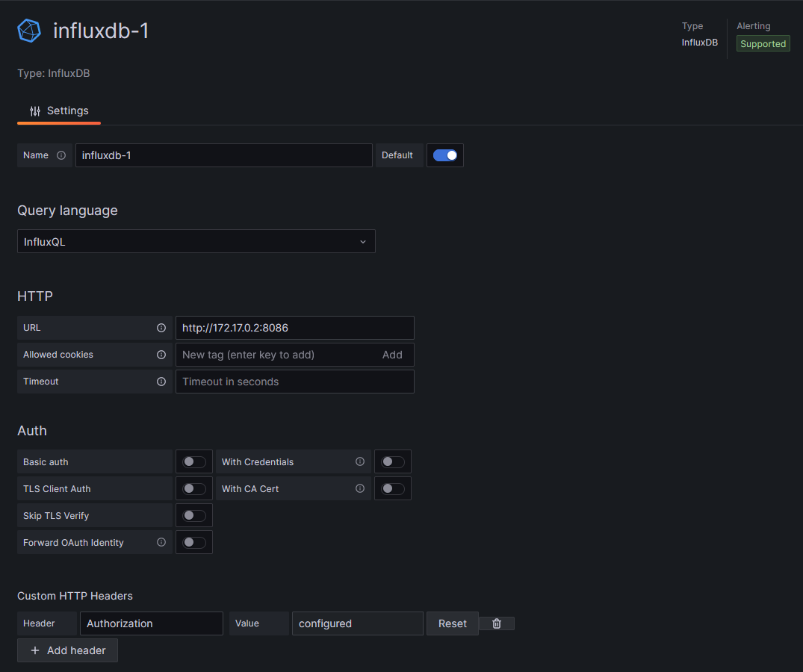
Task: Click the TLS Client Auth label
Action: point(57,489)
